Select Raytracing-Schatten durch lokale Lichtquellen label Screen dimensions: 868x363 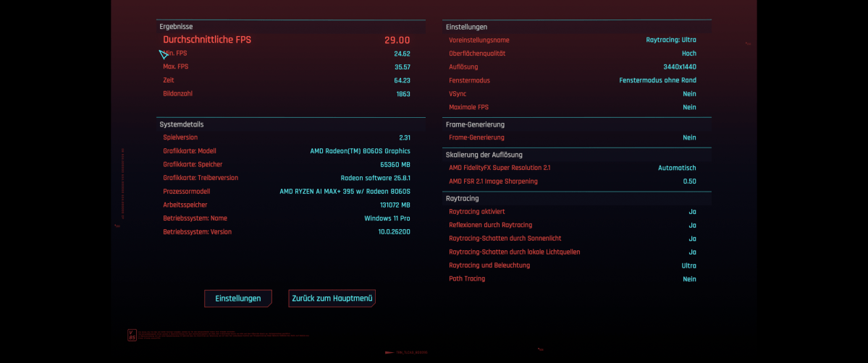click(x=514, y=252)
